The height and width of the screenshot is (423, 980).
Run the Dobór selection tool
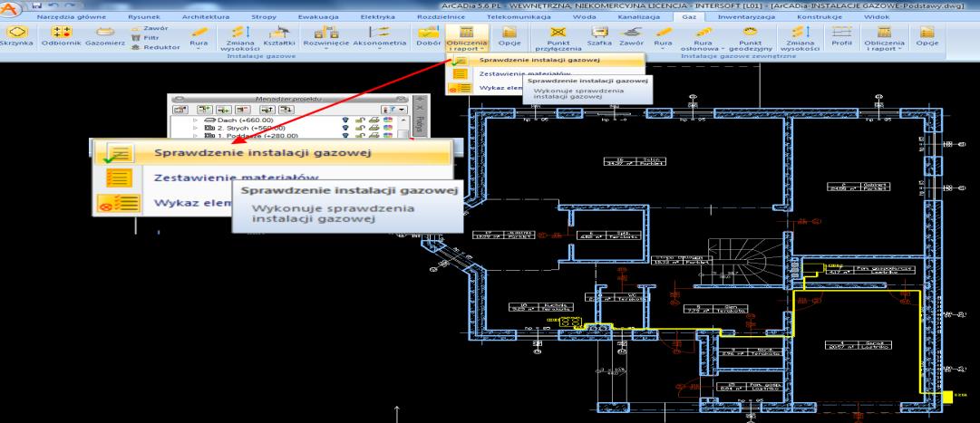pyautogui.click(x=429, y=35)
